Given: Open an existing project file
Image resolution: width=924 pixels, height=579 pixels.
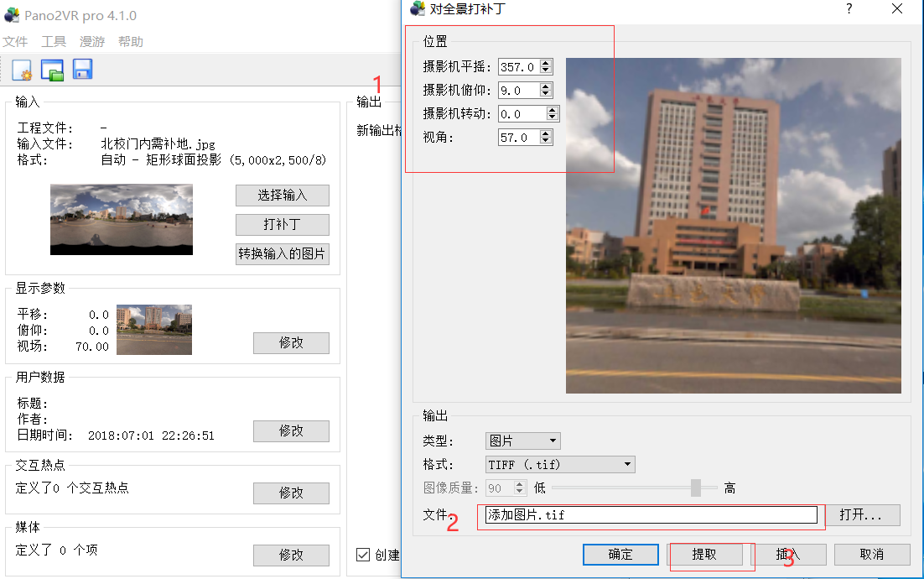Looking at the screenshot, I should [50, 70].
